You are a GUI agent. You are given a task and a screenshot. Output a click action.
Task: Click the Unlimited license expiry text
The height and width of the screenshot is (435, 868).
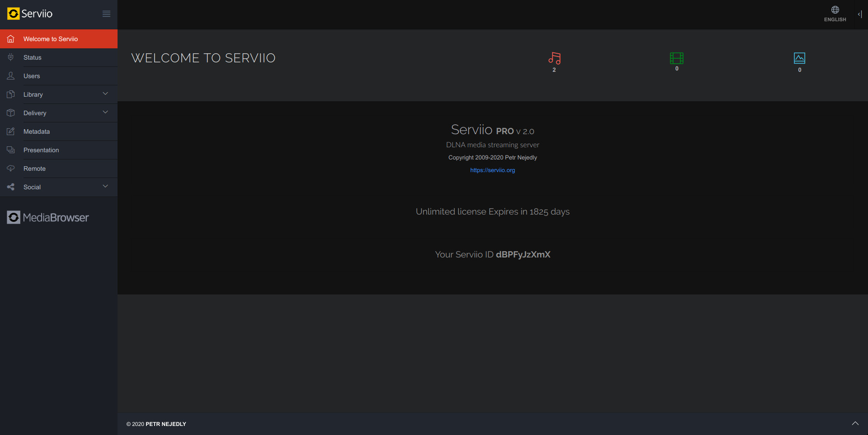click(x=493, y=212)
